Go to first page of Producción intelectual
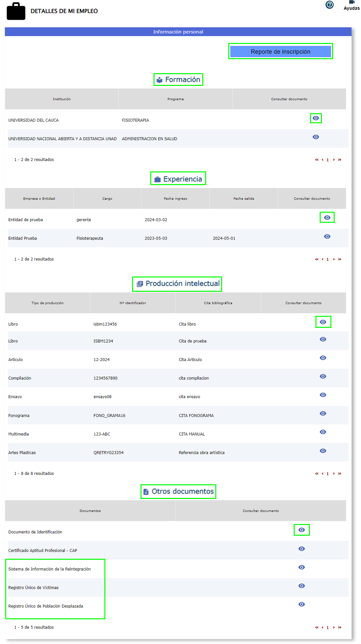The height and width of the screenshot is (644, 361). click(316, 474)
